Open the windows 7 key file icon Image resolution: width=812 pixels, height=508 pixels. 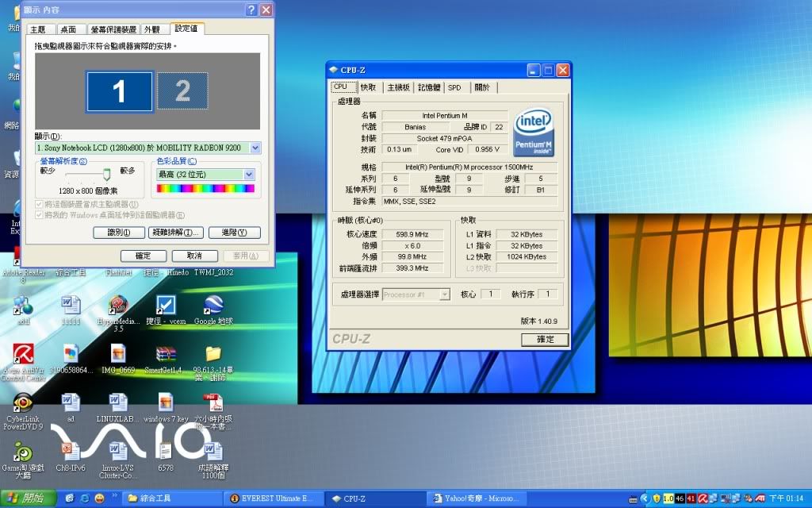click(x=166, y=402)
